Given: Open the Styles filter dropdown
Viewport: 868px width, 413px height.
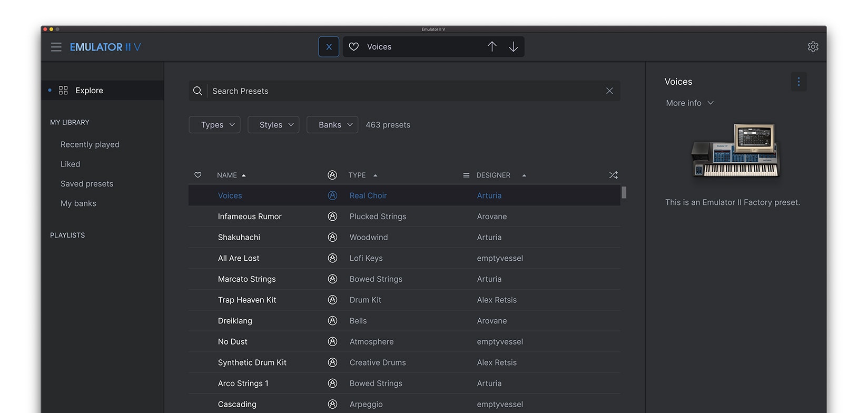Looking at the screenshot, I should [x=273, y=125].
